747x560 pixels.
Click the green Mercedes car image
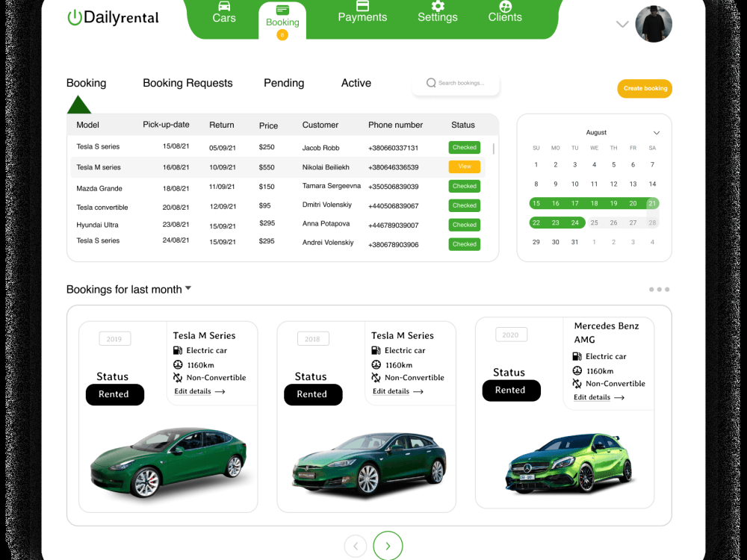pos(568,462)
